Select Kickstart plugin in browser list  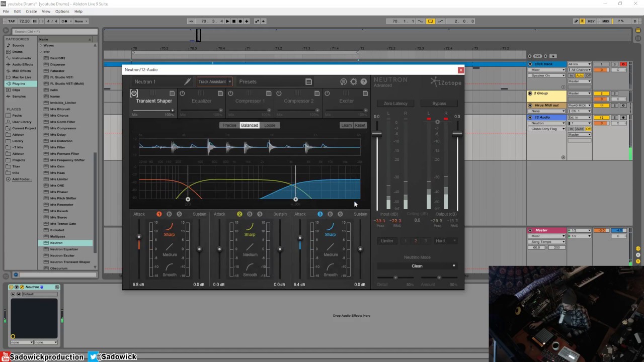click(x=57, y=230)
